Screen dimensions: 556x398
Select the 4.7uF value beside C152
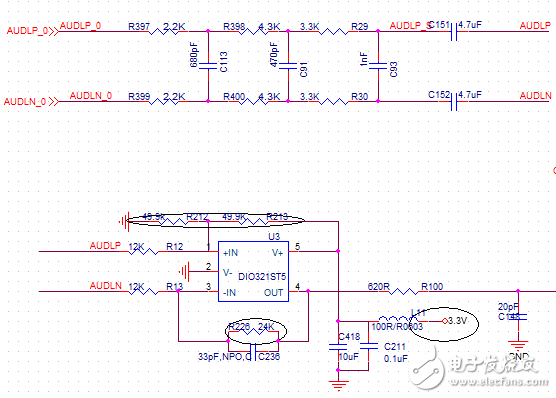click(x=470, y=95)
